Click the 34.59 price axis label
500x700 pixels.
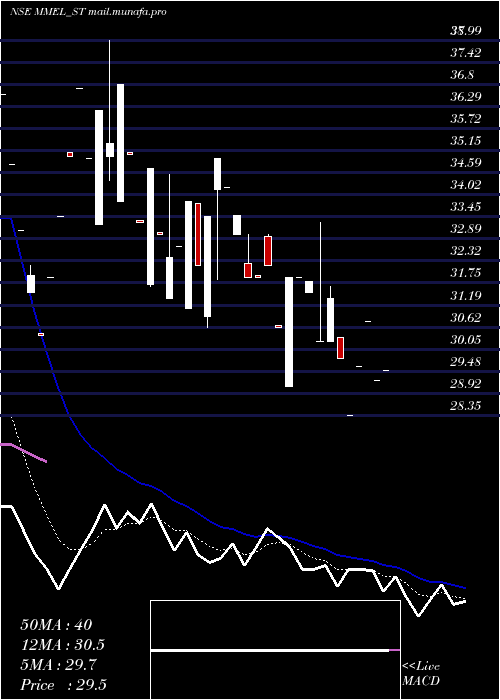click(x=466, y=162)
